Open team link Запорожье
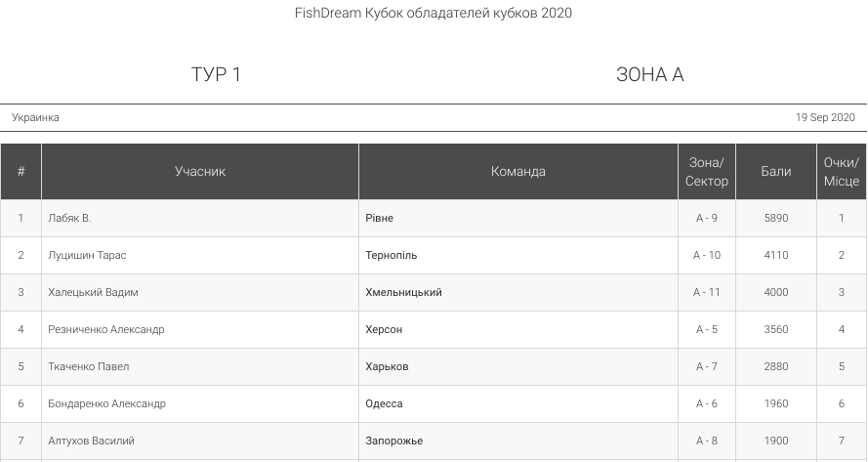This screenshot has height=462, width=868. click(394, 441)
